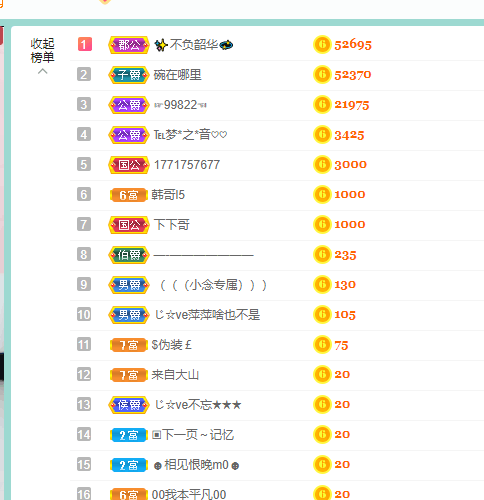Click the 侯爵 badge on rank 13

129,405
